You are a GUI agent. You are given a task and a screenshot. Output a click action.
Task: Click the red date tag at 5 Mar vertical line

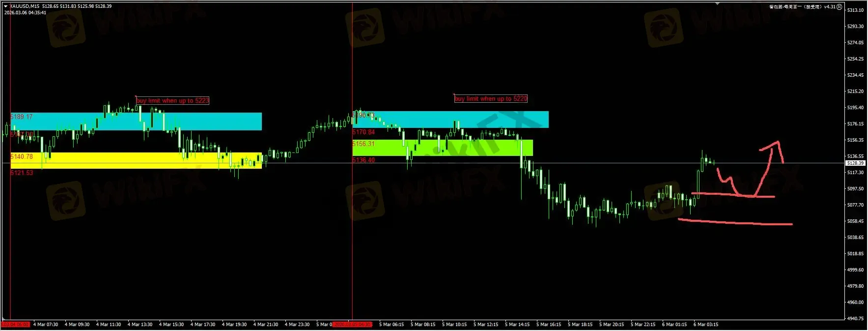point(353,325)
